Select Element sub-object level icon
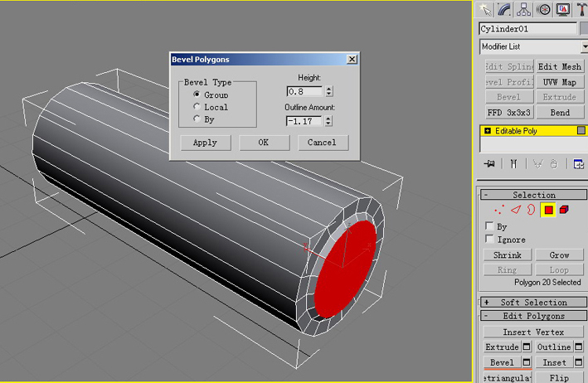This screenshot has height=383, width=588. [564, 210]
